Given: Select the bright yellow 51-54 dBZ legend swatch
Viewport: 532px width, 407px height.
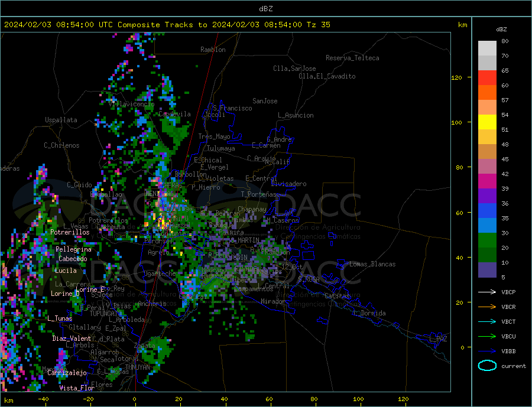Looking at the screenshot, I should (x=487, y=122).
